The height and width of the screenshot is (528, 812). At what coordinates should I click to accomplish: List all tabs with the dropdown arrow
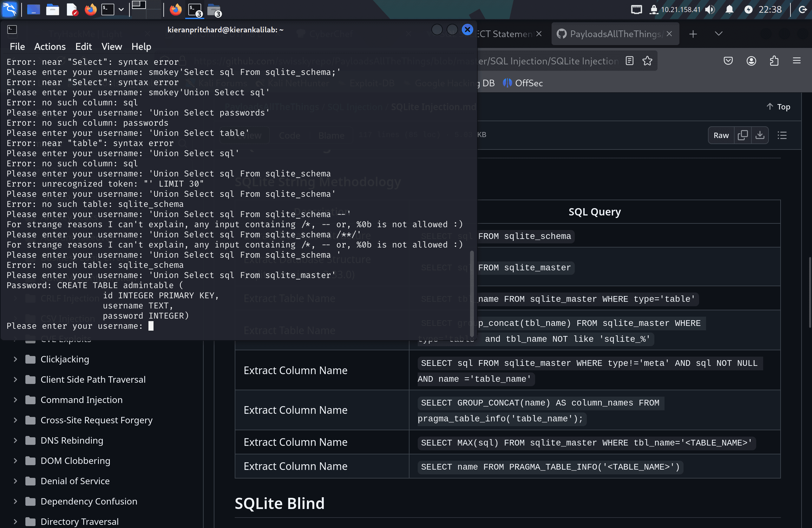[718, 34]
